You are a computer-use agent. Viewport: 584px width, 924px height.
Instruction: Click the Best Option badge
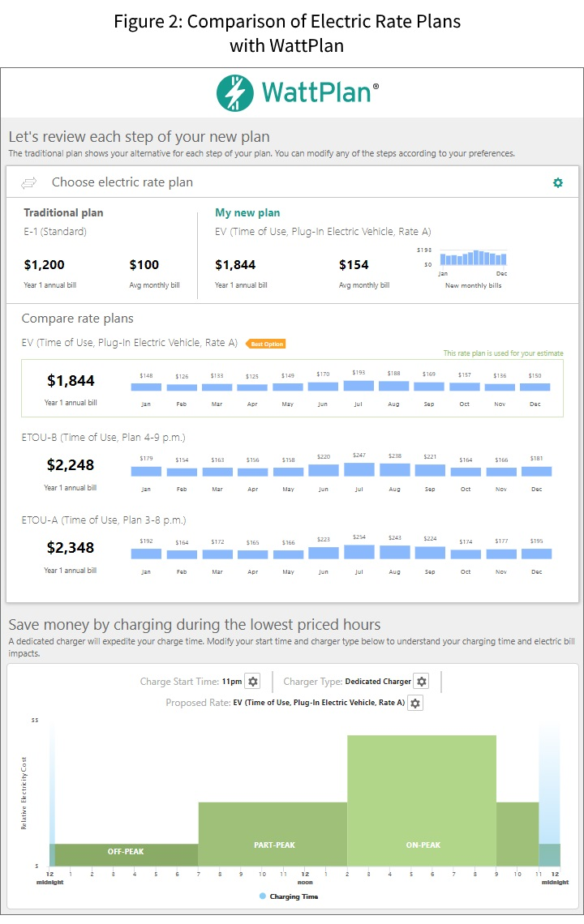(x=265, y=344)
